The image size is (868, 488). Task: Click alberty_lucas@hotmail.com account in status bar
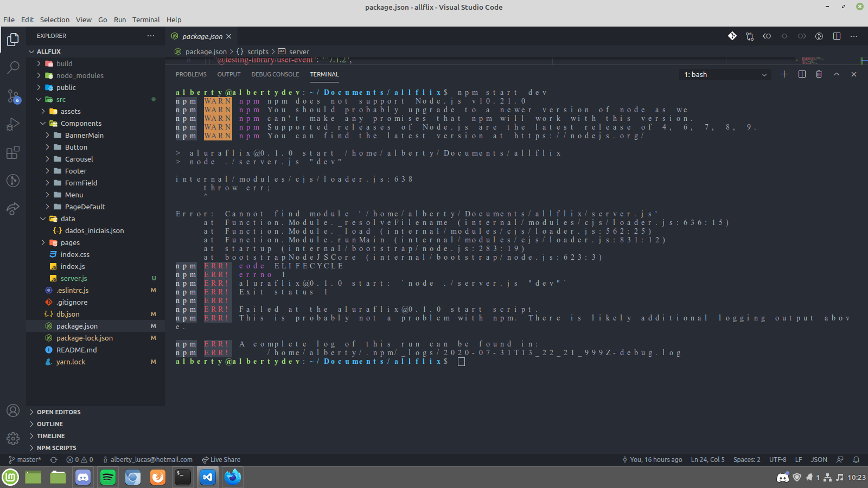[x=147, y=460]
